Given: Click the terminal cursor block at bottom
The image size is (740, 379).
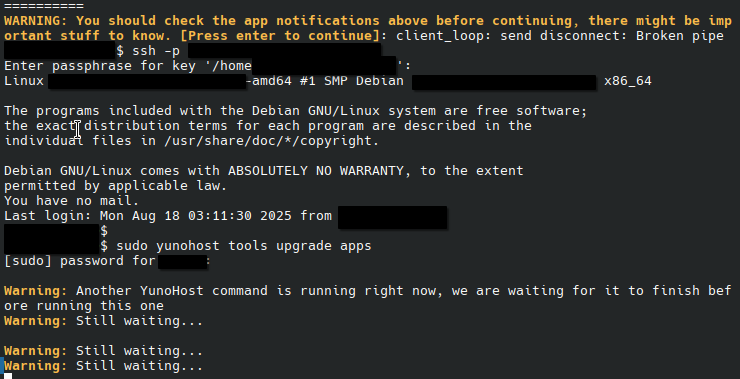Looking at the screenshot, I should [8, 376].
